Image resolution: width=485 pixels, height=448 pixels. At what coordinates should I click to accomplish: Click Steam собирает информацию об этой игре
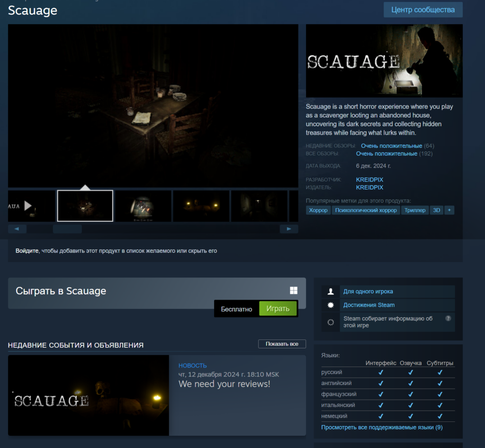click(388, 322)
